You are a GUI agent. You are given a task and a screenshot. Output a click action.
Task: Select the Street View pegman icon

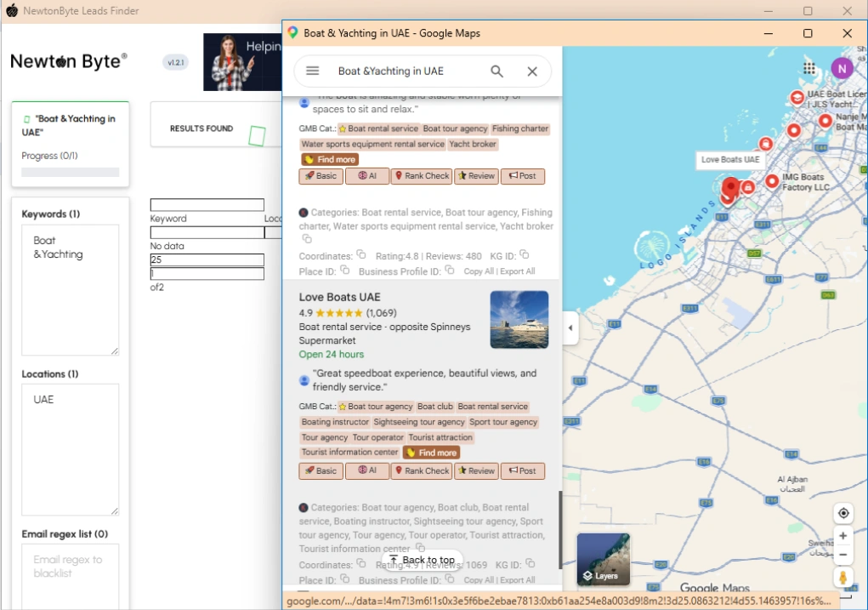(x=843, y=578)
